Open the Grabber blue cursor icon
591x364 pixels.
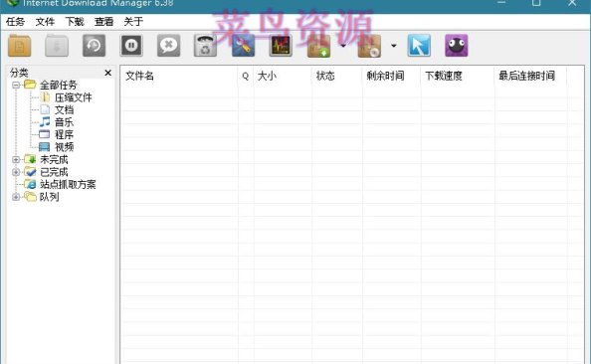coord(419,46)
